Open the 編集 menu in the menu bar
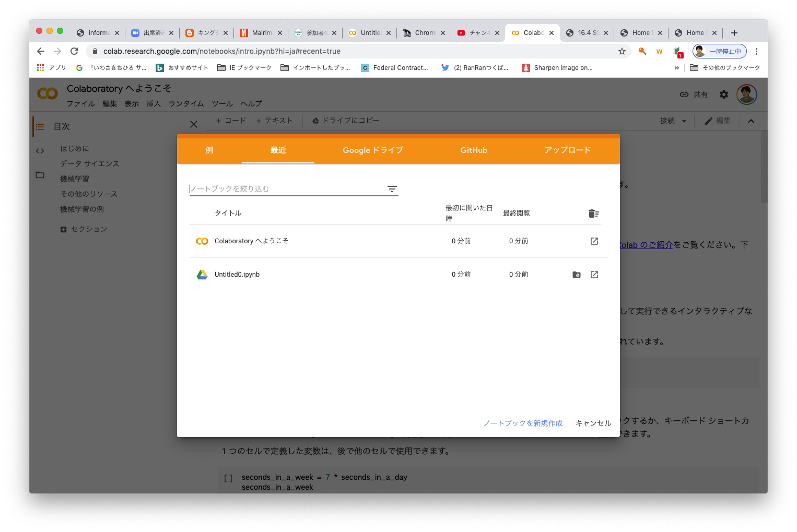Screen dimensions: 797x532 click(110, 104)
